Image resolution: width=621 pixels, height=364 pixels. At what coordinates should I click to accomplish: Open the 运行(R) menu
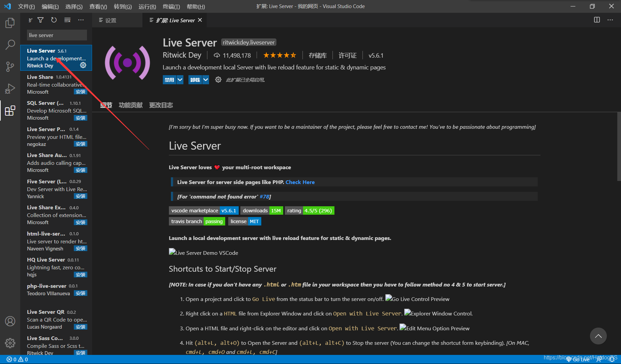(x=147, y=6)
